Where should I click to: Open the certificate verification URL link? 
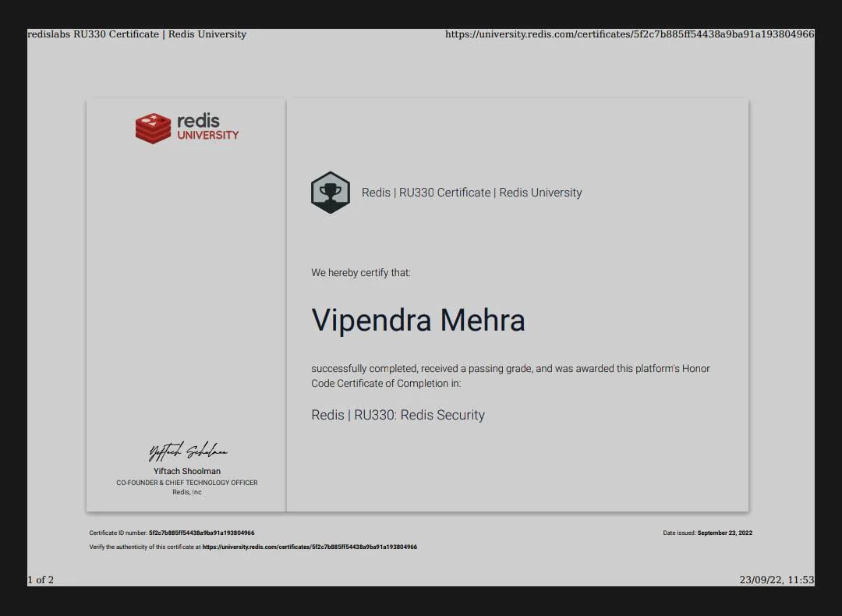(x=310, y=547)
